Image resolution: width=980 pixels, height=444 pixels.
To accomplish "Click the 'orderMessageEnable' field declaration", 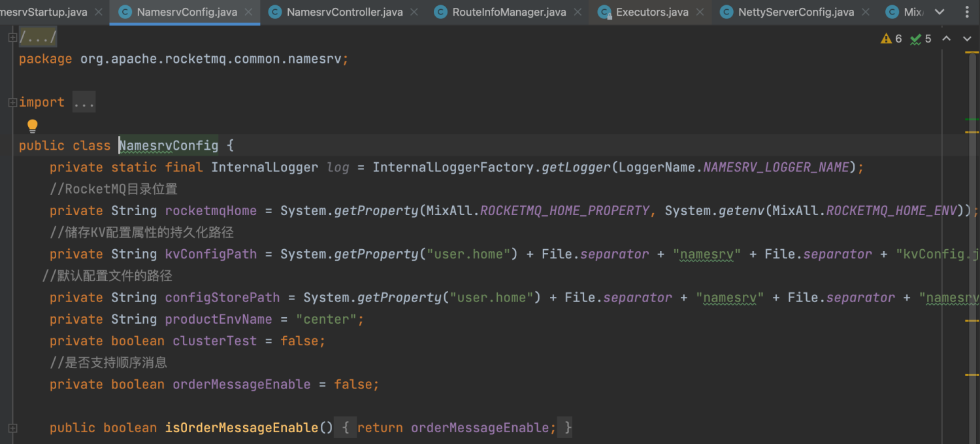I will pyautogui.click(x=242, y=384).
